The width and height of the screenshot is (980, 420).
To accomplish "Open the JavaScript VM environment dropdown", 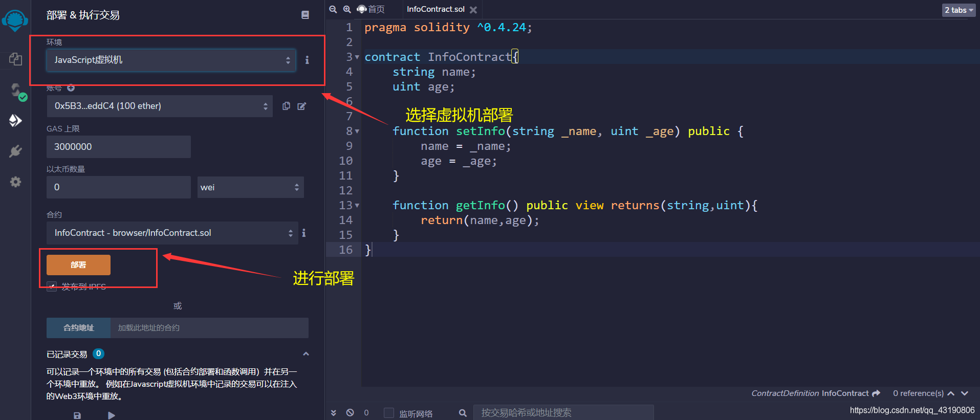I will pyautogui.click(x=171, y=60).
